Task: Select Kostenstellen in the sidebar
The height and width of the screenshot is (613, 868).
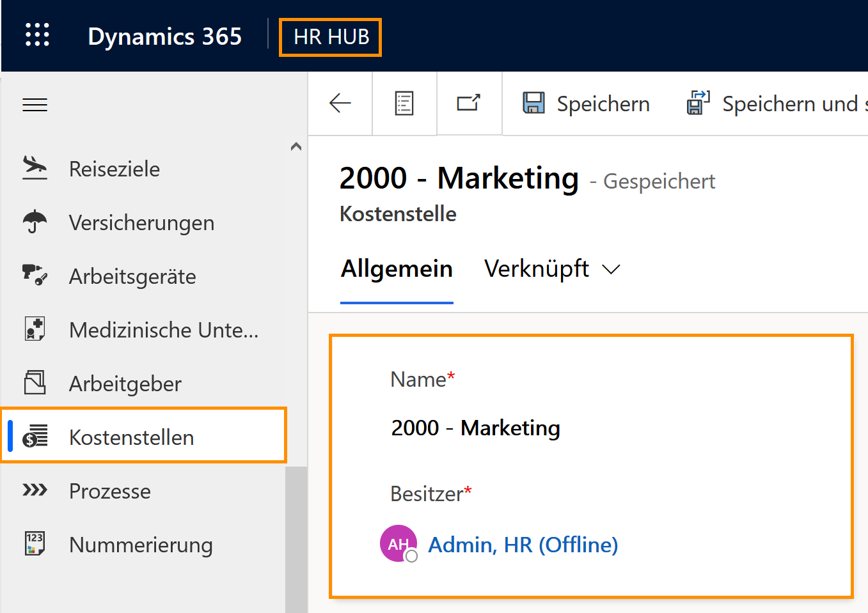Action: 131,438
